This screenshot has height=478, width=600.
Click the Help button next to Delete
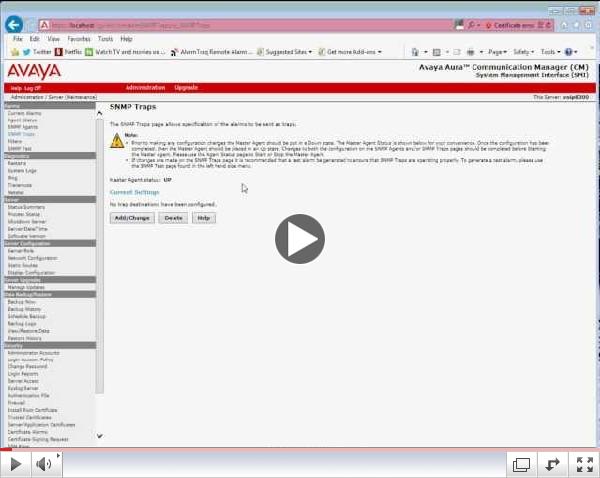(204, 218)
